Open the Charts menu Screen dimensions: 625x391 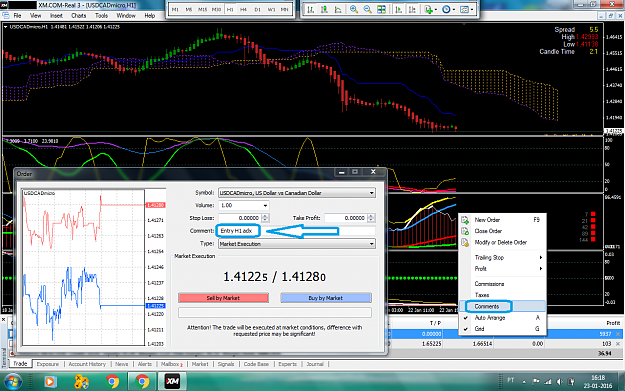79,16
